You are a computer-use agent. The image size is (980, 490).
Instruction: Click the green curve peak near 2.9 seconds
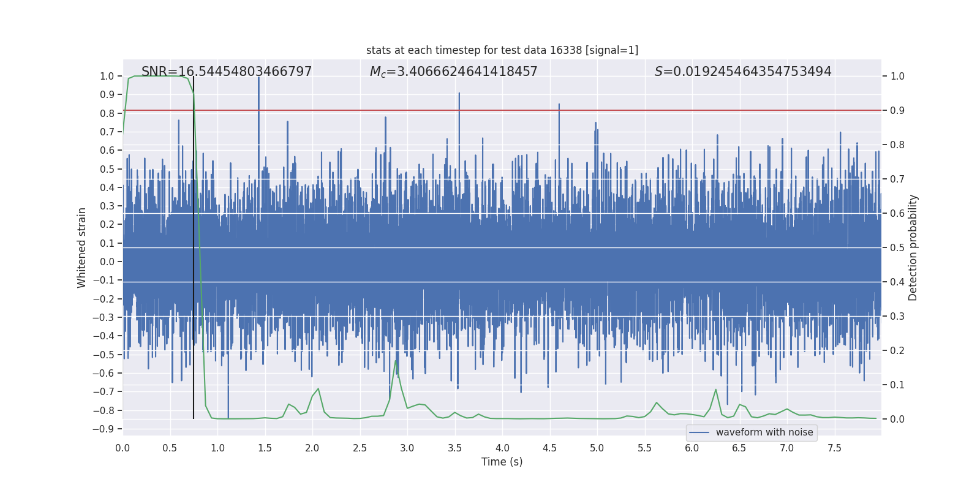(x=396, y=360)
